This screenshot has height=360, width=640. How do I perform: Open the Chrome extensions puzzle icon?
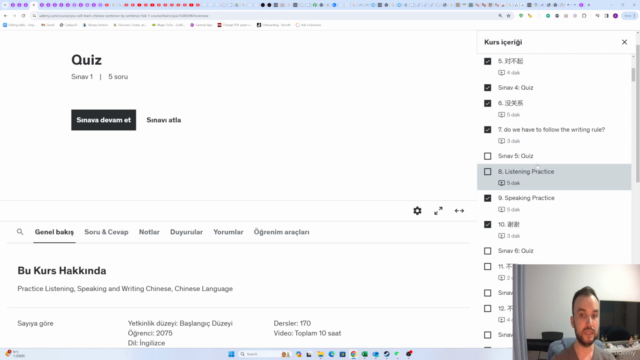pyautogui.click(x=584, y=16)
